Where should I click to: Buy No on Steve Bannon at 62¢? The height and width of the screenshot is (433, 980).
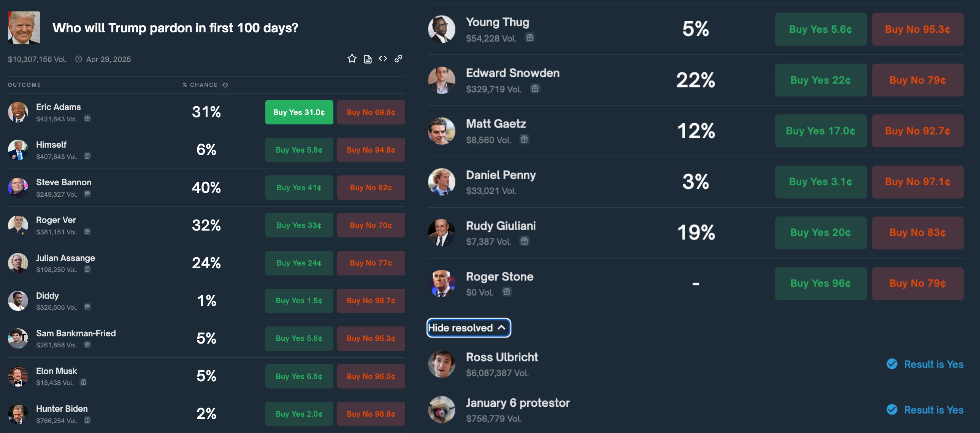click(x=371, y=188)
